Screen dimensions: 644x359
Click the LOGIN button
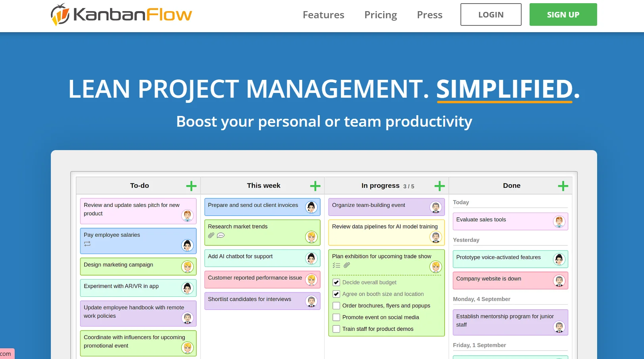coord(491,15)
